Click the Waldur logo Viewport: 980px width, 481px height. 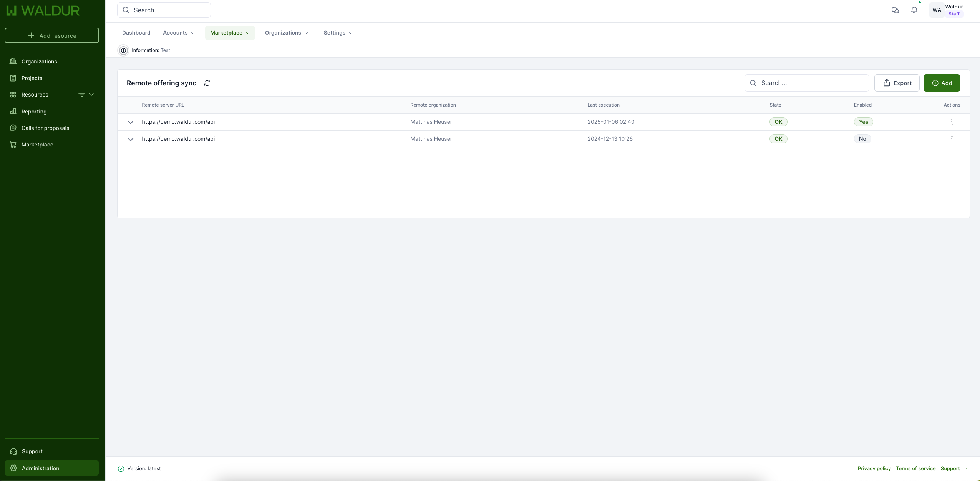pos(43,11)
